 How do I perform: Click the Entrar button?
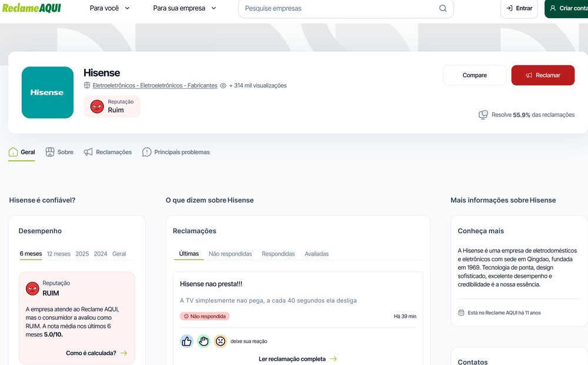pos(519,8)
